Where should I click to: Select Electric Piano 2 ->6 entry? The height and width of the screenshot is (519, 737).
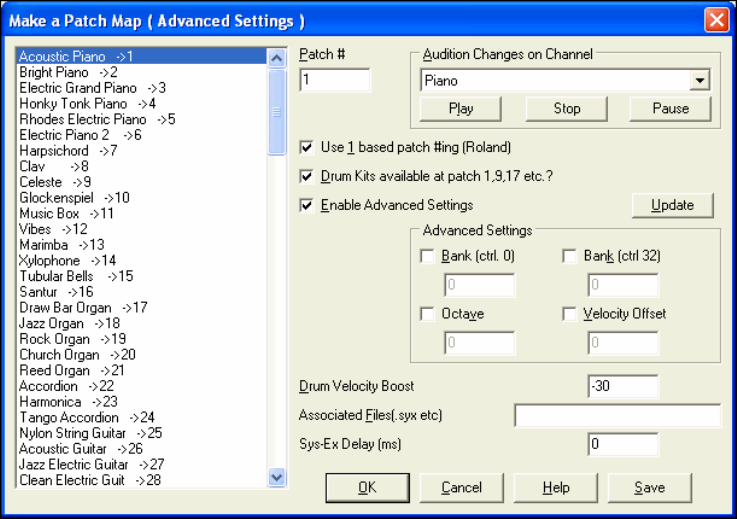[x=141, y=135]
